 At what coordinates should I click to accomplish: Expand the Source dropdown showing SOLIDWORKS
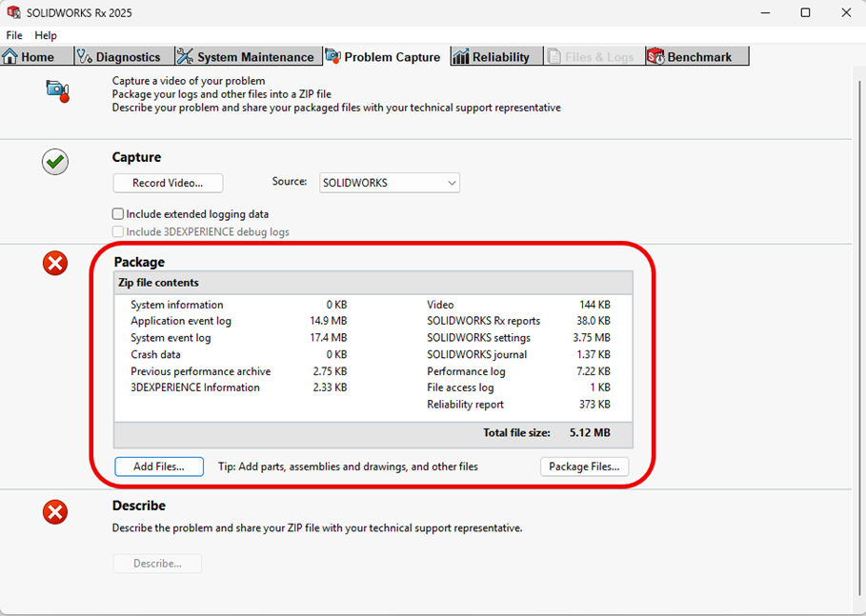[x=390, y=183]
